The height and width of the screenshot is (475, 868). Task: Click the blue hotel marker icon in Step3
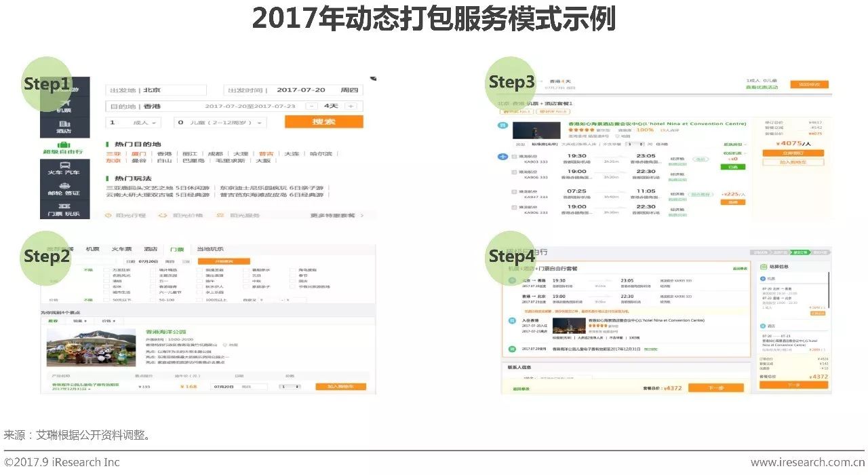tap(502, 126)
